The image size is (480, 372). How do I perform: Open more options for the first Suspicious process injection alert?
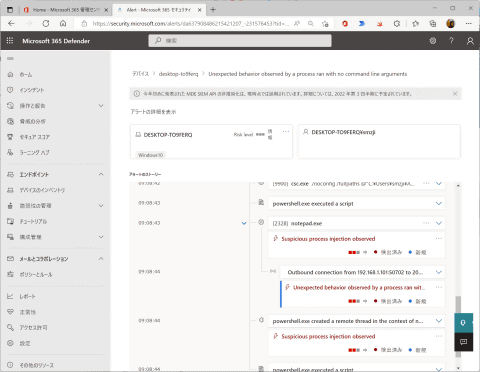439,239
